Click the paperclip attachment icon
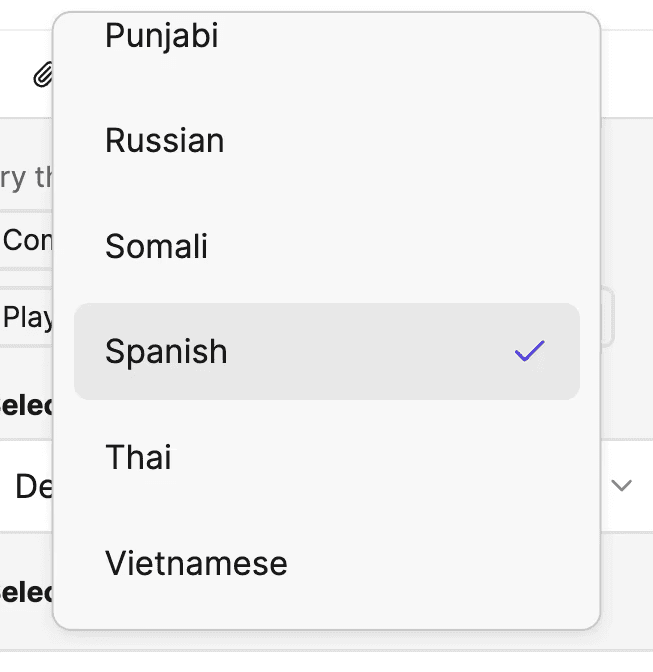Screen dimensions: 653x672 click(42, 74)
